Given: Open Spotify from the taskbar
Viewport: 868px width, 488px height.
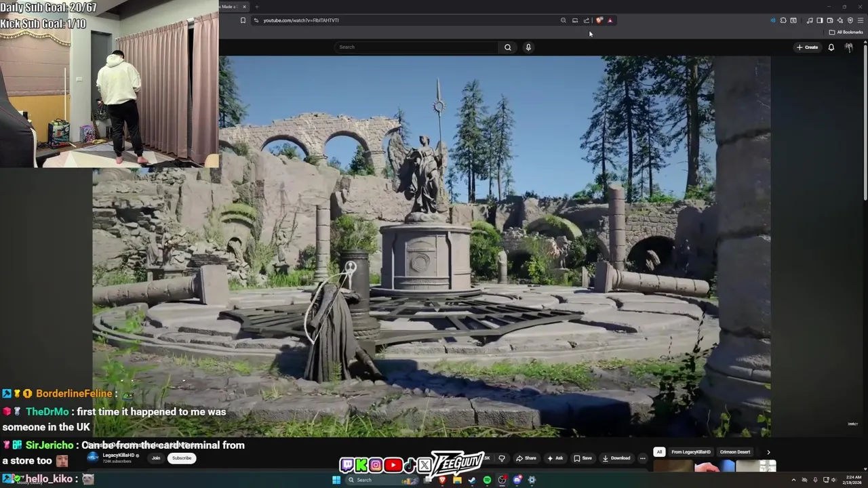Looking at the screenshot, I should point(487,480).
